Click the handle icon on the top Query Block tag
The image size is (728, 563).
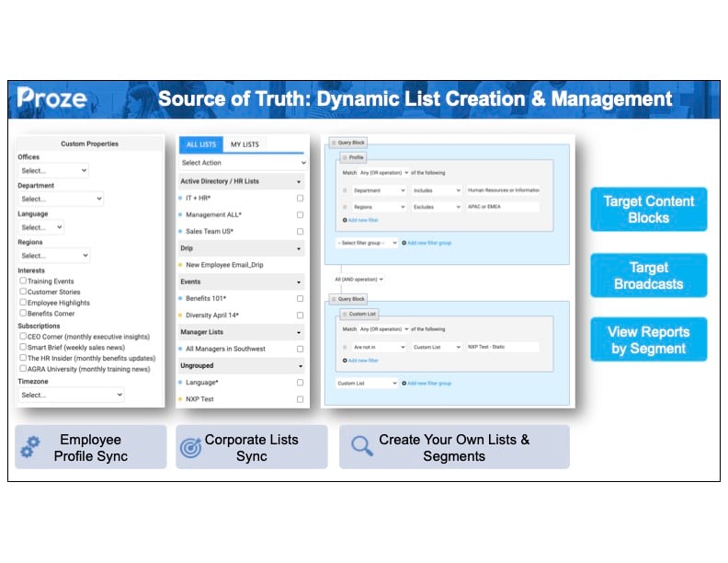click(x=334, y=143)
